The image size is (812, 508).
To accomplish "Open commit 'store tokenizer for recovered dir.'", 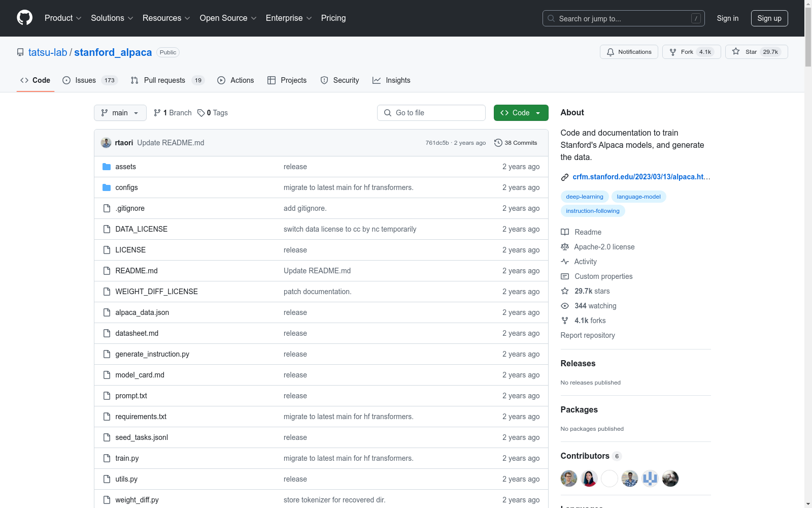I will coord(334,500).
